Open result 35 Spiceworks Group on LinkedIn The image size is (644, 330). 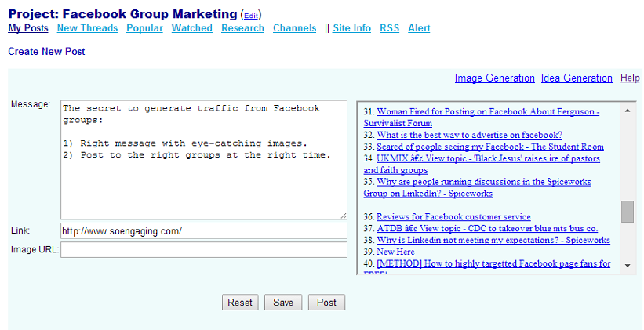coord(477,187)
